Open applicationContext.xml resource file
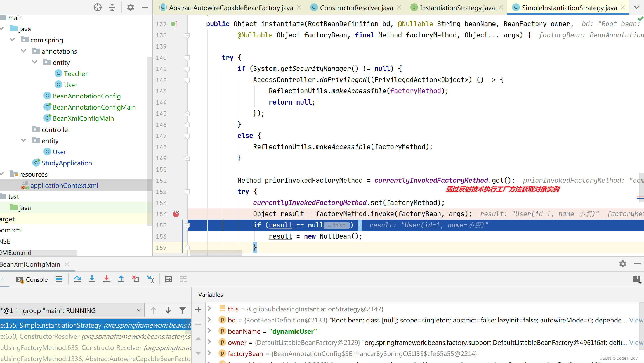 63,185
